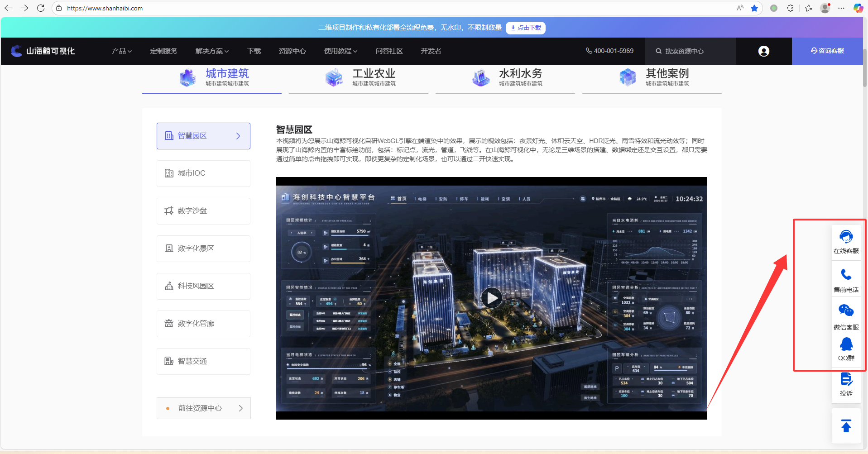Open the 定制服务 menu item
This screenshot has width=868, height=454.
pos(164,51)
